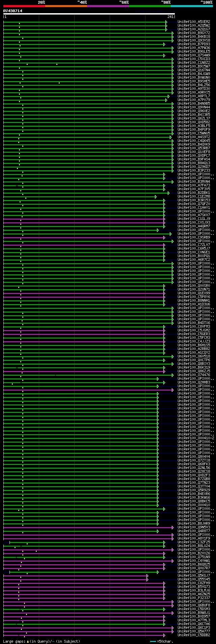The image size is (216, 644).
Task: Select the UniRef100_C7ZLV7 row label
Action: coord(194,245)
